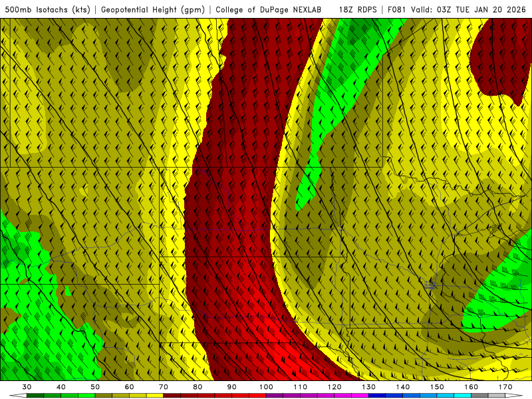Screen dimensions: 532x399
Task: Select the dark blue colorbar swatch after 130
Action: pos(377,396)
